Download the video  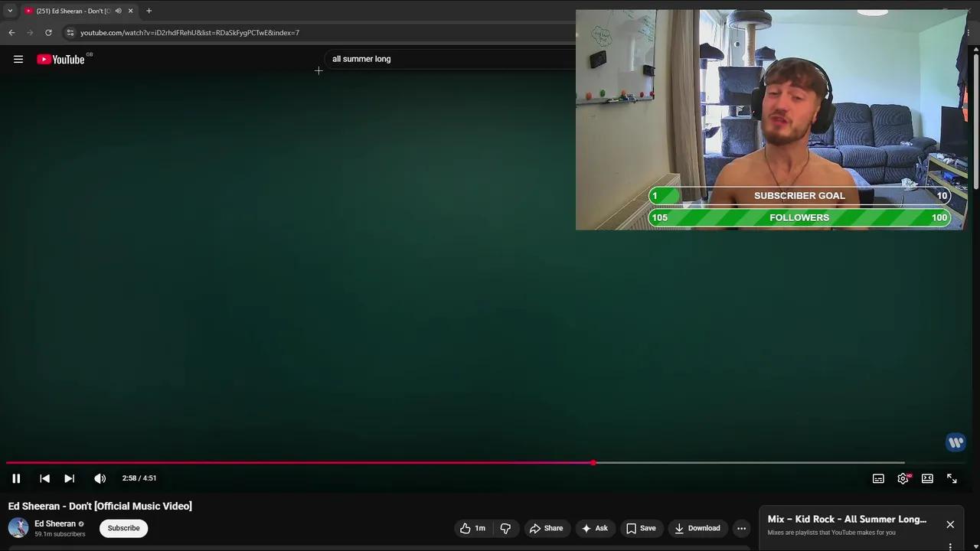click(x=697, y=528)
